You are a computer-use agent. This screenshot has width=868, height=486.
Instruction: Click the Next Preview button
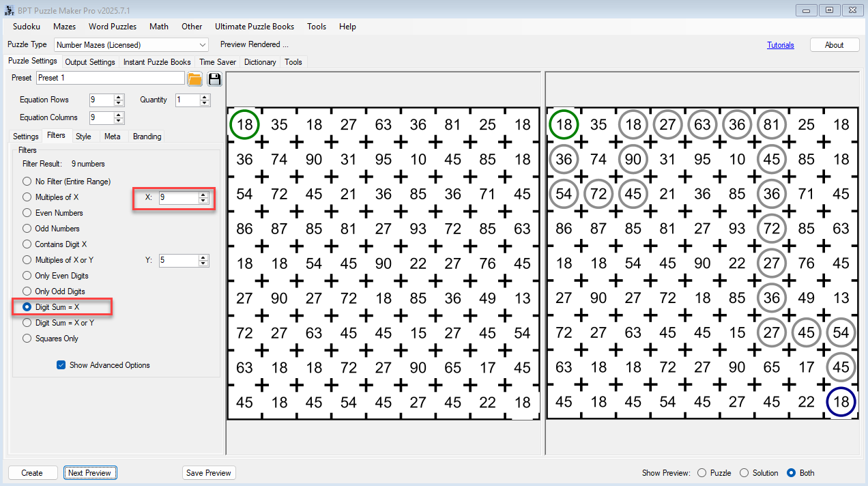90,473
